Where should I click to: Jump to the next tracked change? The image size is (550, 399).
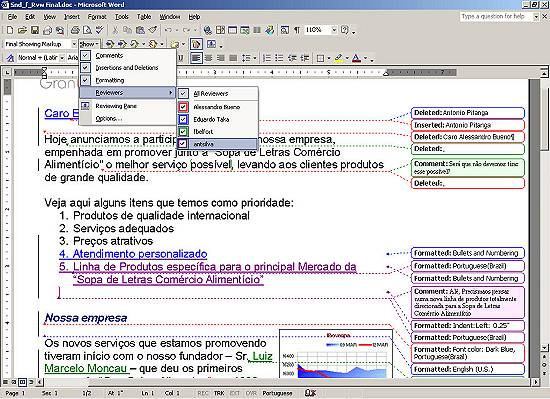click(x=122, y=44)
